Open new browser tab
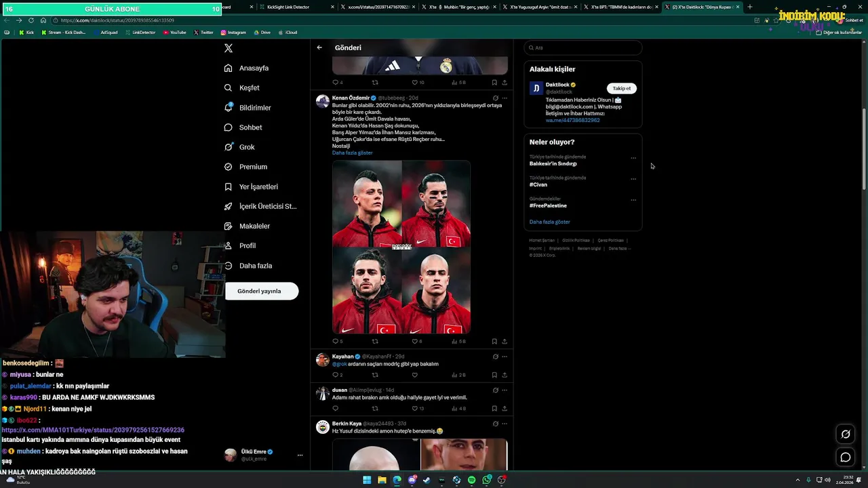The height and width of the screenshot is (488, 868). tap(749, 7)
